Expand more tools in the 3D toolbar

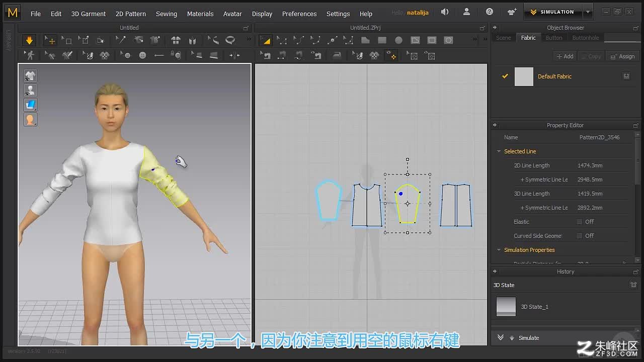248,40
